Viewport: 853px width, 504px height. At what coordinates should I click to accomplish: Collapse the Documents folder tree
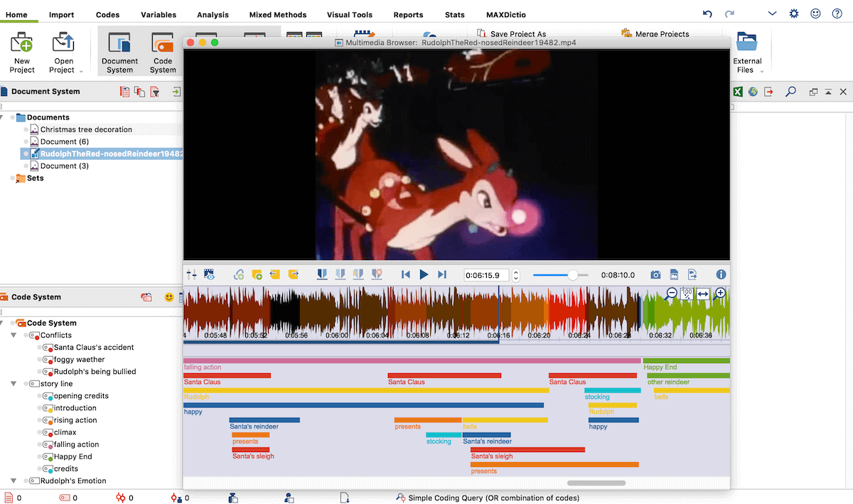(x=2, y=117)
